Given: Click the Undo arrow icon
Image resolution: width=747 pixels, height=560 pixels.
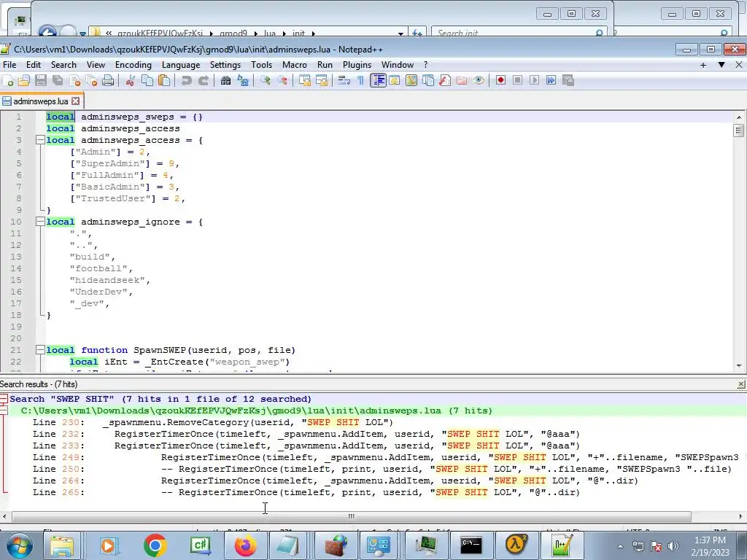Looking at the screenshot, I should tap(186, 80).
